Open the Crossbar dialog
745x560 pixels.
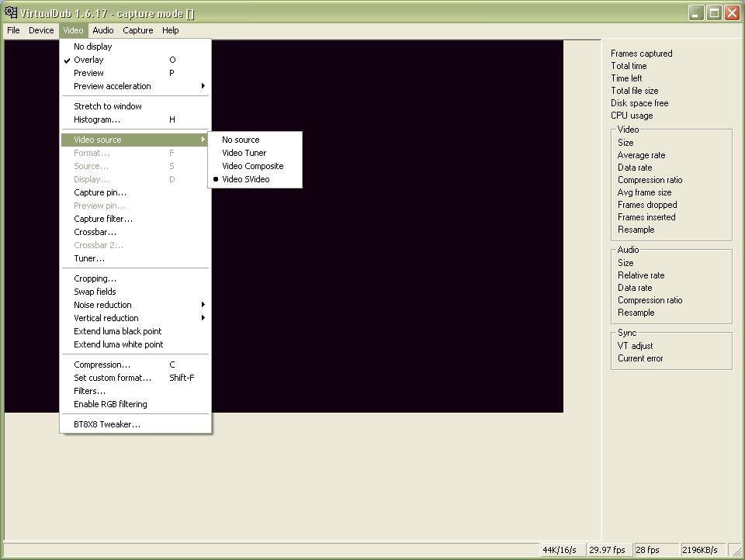[x=135, y=232]
